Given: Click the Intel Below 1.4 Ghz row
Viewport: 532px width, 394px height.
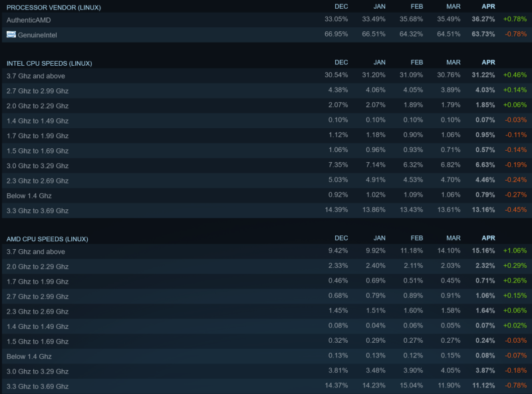Looking at the screenshot, I should 267,195.
